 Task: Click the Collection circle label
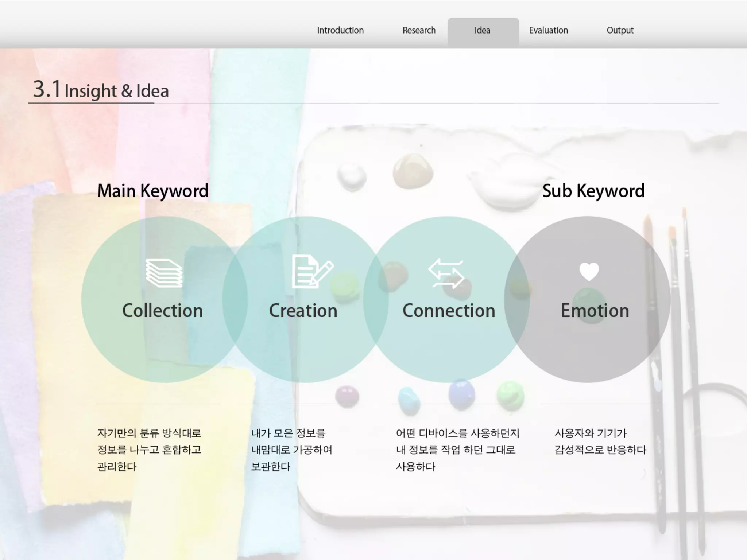click(162, 311)
